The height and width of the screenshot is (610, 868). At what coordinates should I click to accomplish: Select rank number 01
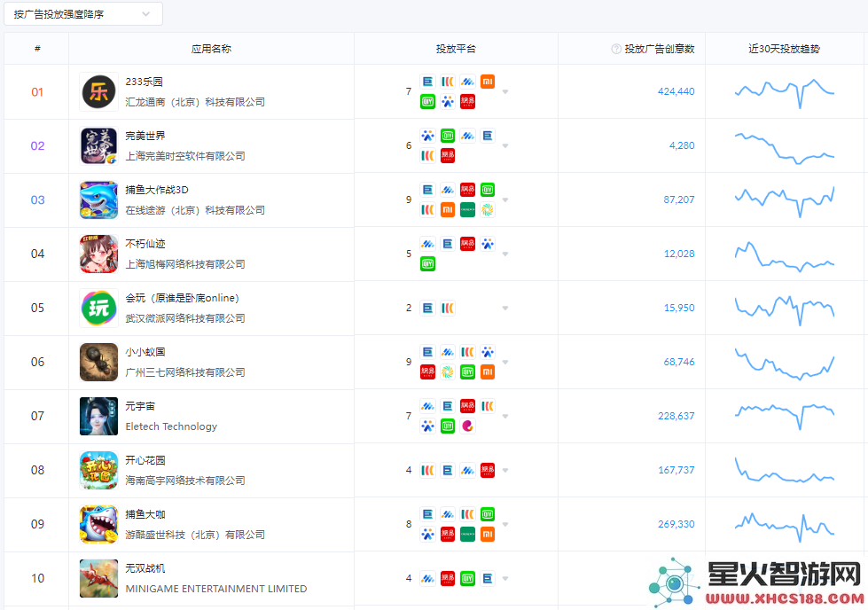(x=37, y=92)
